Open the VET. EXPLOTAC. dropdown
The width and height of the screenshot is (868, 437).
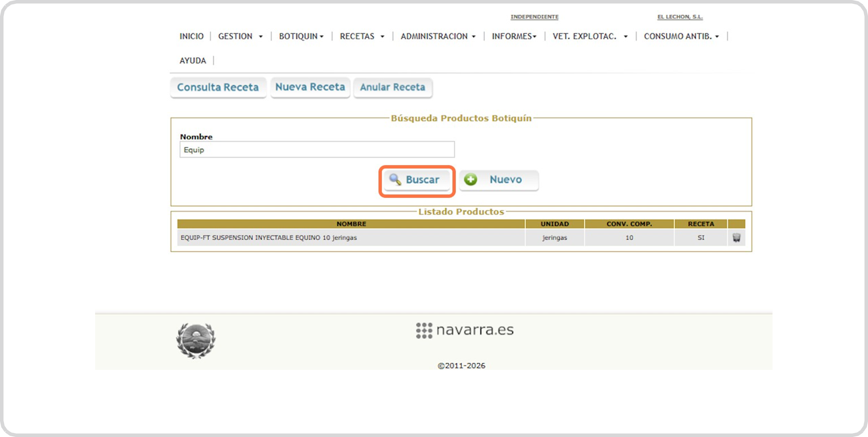tap(590, 36)
